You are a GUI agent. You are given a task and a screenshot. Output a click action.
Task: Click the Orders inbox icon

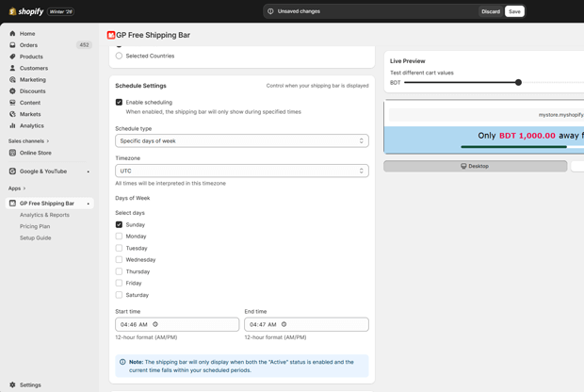tap(12, 45)
